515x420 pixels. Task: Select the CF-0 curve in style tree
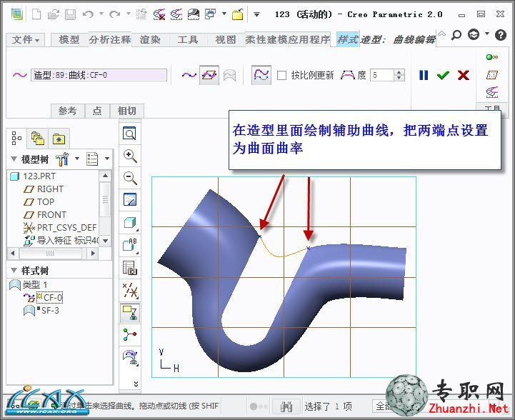coord(43,298)
